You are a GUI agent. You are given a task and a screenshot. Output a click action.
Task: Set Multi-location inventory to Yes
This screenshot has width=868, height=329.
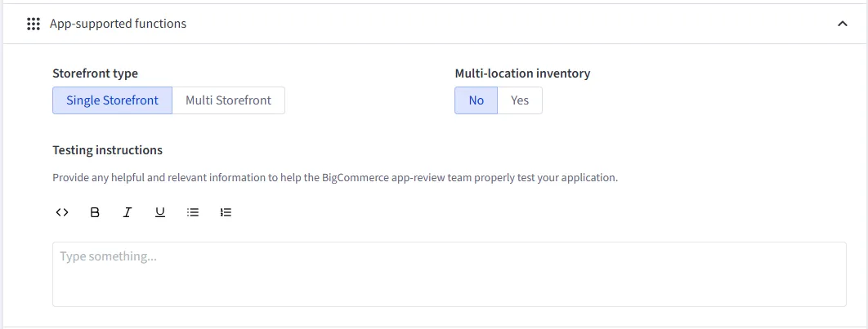coord(520,100)
